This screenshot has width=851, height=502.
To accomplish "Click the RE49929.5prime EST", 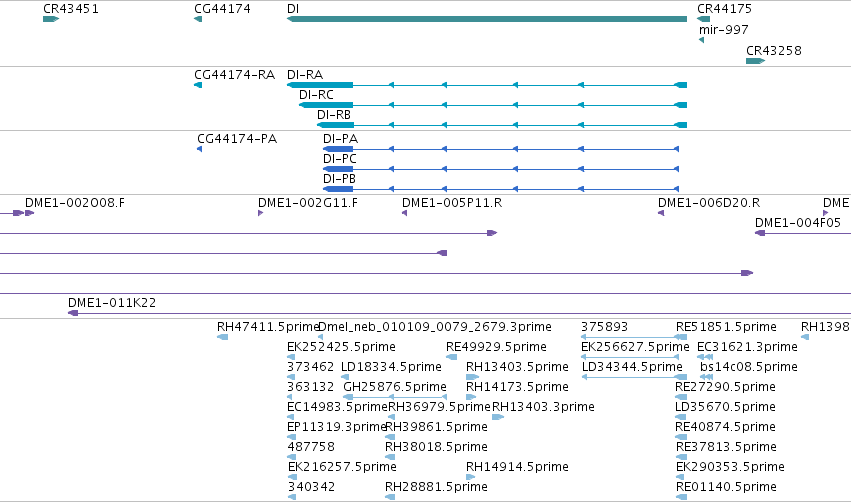I will click(451, 357).
